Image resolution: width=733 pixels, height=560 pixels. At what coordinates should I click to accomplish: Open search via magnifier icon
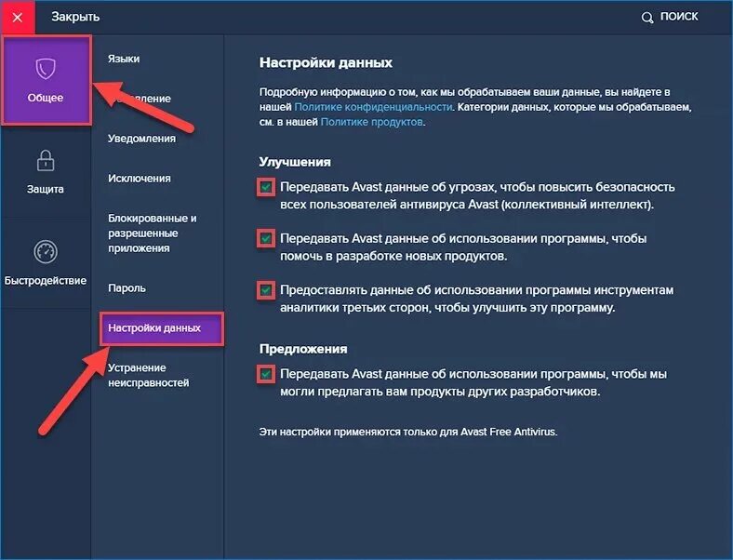[x=647, y=18]
